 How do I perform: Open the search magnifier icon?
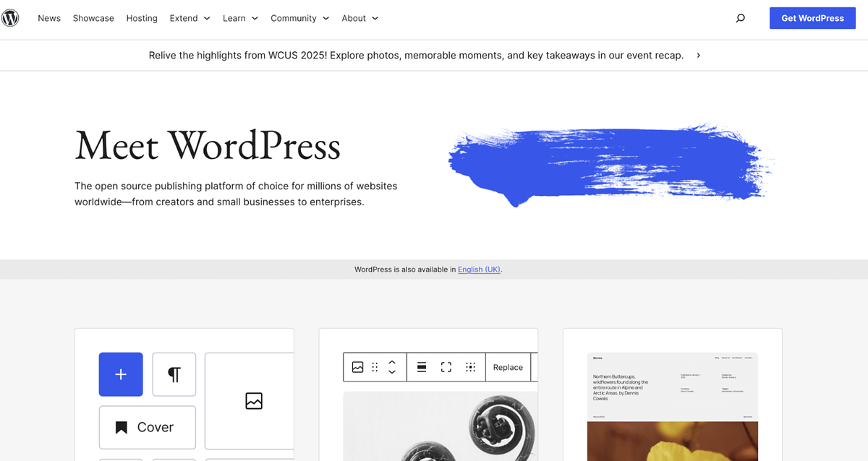click(740, 18)
